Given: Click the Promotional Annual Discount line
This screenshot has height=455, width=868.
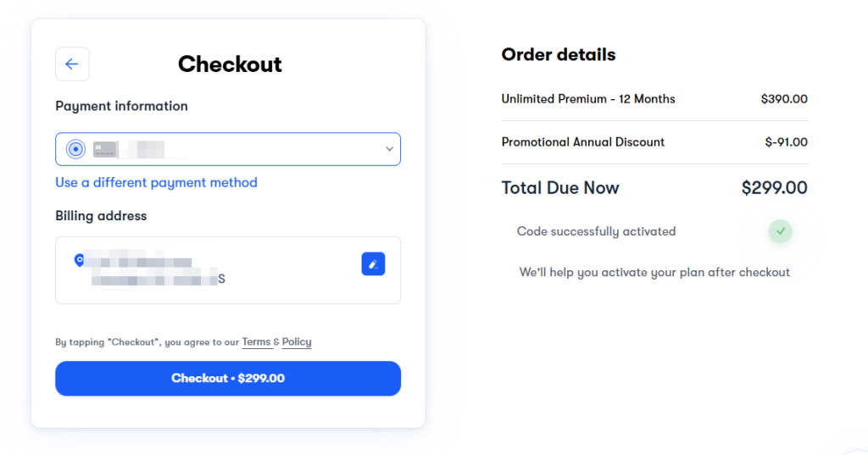Looking at the screenshot, I should [x=654, y=142].
